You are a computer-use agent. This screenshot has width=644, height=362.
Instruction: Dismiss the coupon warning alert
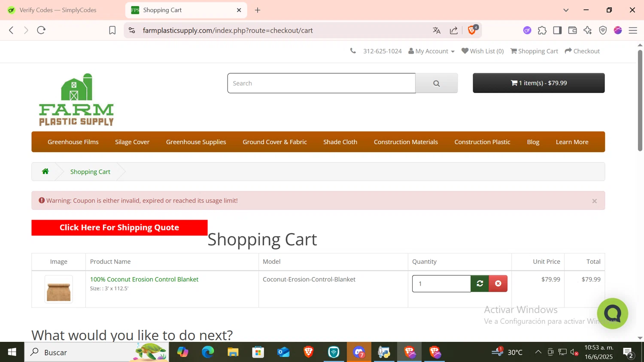[595, 201]
